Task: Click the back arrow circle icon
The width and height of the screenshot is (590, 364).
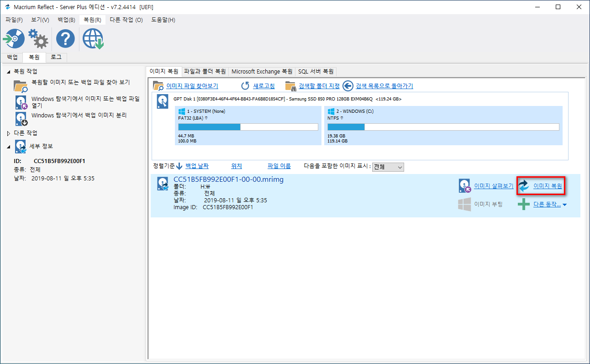Action: click(348, 86)
